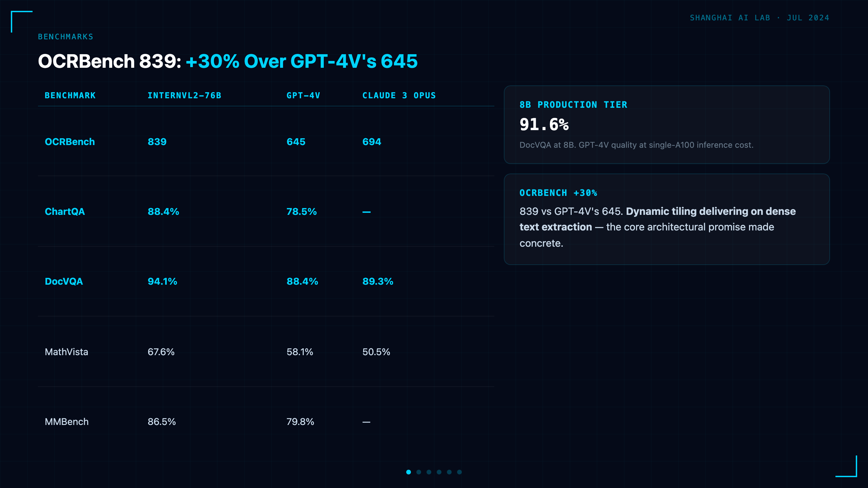Select the OCRBench row label

coord(70,142)
